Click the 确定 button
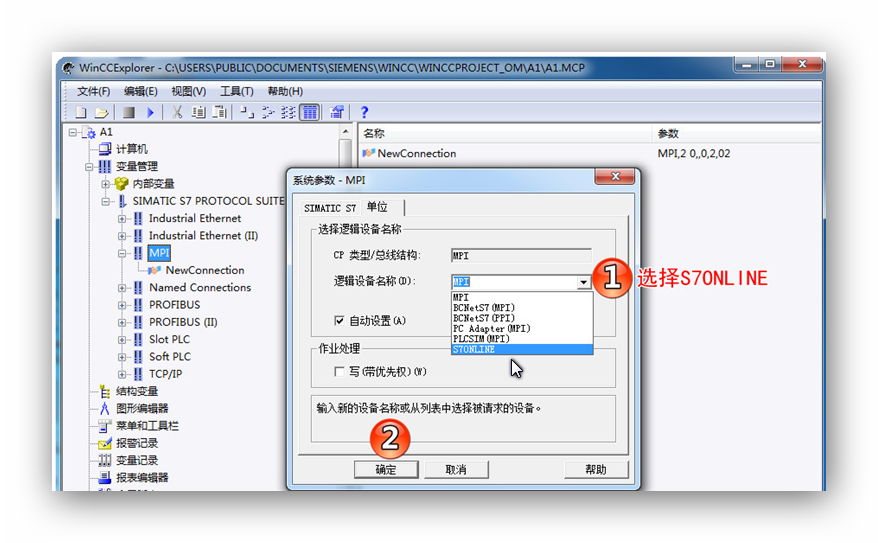The width and height of the screenshot is (878, 543). pyautogui.click(x=386, y=470)
